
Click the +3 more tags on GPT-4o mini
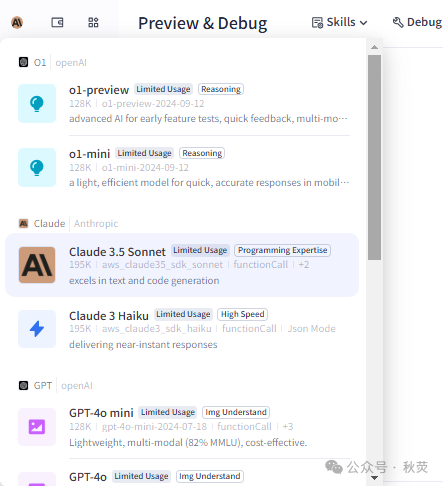click(x=288, y=427)
